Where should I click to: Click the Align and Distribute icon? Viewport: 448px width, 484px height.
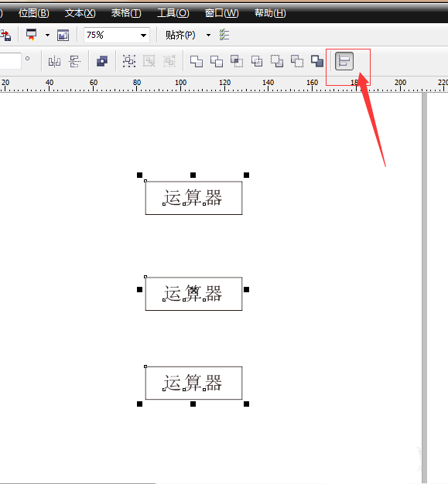coord(344,61)
